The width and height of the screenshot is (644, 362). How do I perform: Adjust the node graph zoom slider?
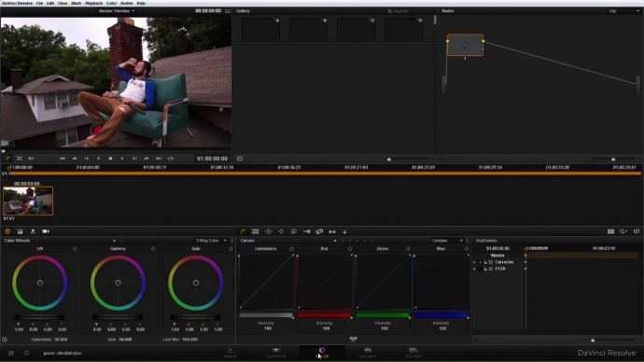(x=613, y=159)
